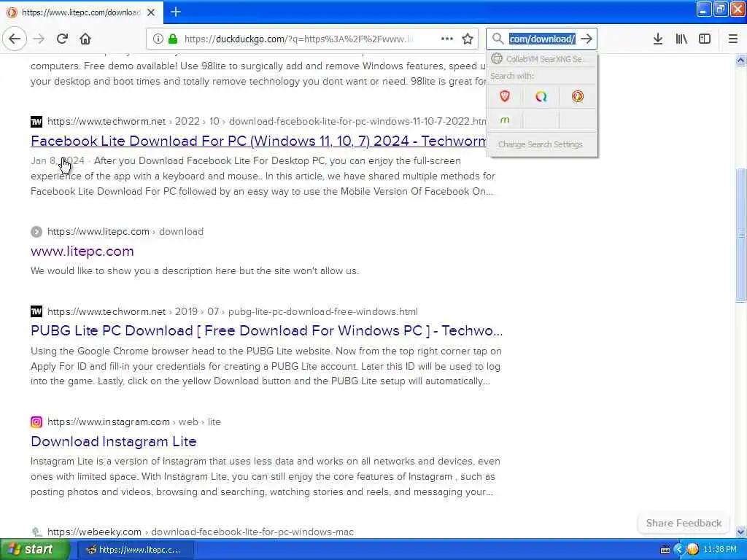Click the Share Feedback button

(683, 523)
